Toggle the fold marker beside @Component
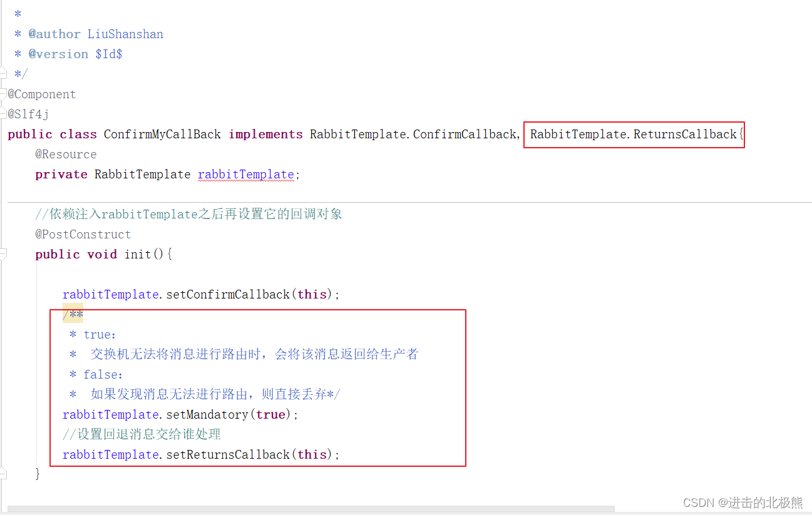Image resolution: width=812 pixels, height=515 pixels. [x=3, y=94]
